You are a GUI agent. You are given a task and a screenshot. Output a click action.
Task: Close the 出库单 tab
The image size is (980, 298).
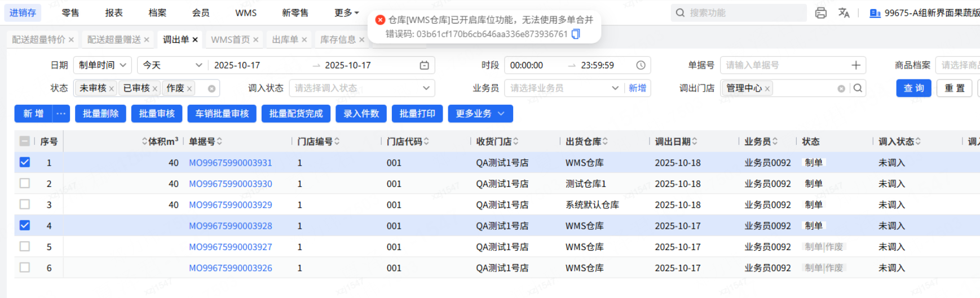304,39
